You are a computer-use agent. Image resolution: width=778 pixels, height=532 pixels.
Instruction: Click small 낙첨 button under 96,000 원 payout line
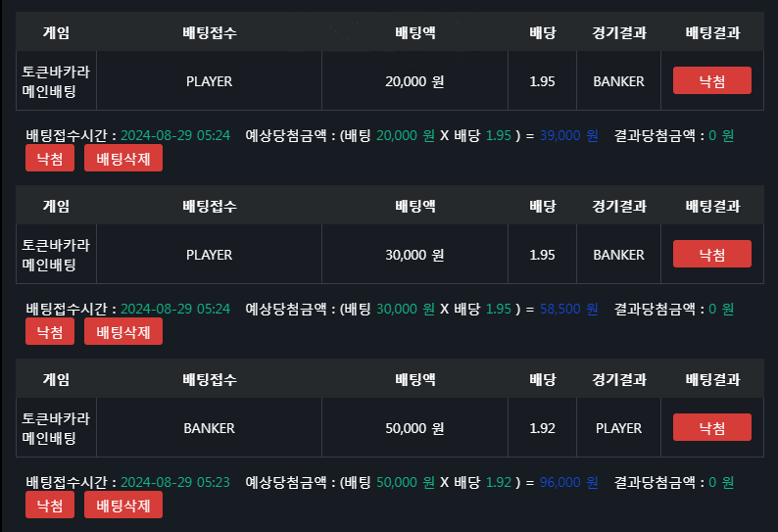50,505
